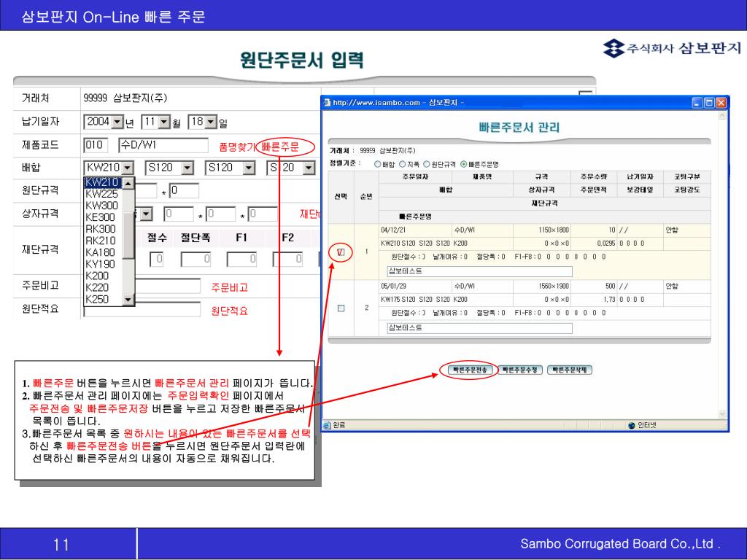The height and width of the screenshot is (560, 747).
Task: Click the red 빠른주문 link
Action: (x=280, y=147)
